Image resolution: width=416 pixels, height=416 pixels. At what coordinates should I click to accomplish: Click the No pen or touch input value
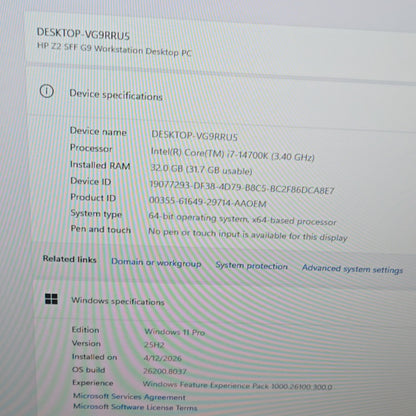click(248, 234)
